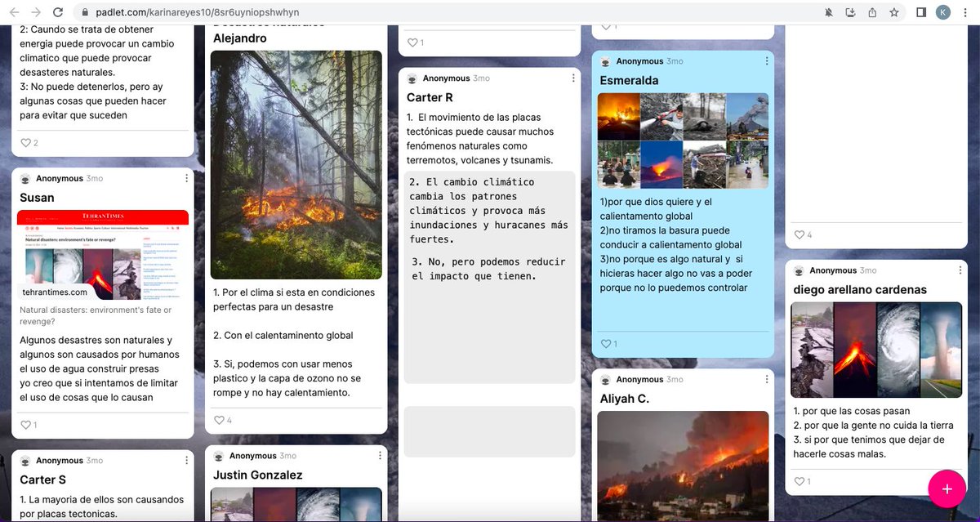Open the options menu on Susan's post

coord(186,178)
